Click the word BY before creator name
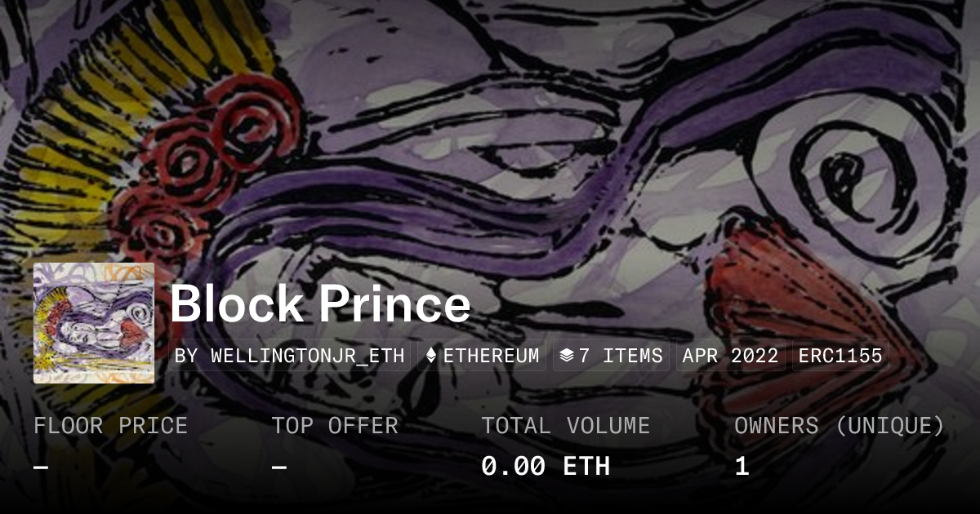980x514 pixels. point(186,356)
